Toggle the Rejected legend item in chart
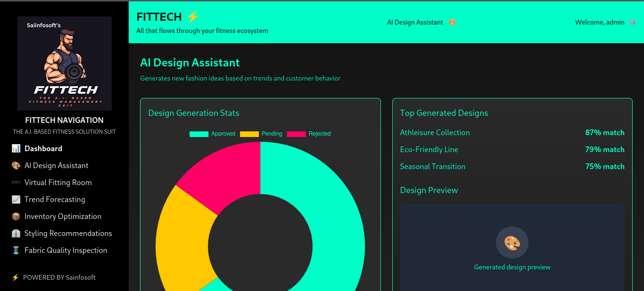This screenshot has height=291, width=644. 309,134
